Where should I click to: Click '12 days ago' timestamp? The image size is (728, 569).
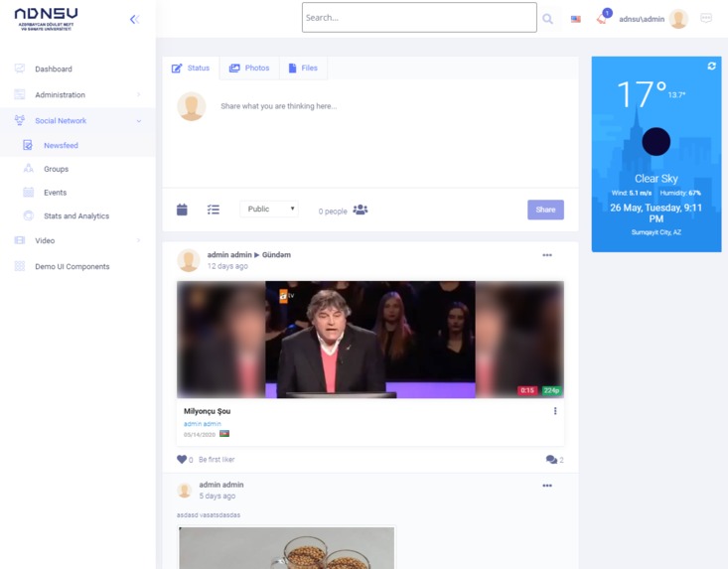[x=227, y=266]
